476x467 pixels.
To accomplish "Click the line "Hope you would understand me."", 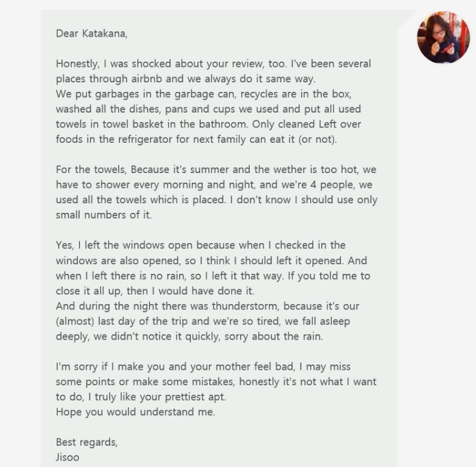I will coord(135,412).
